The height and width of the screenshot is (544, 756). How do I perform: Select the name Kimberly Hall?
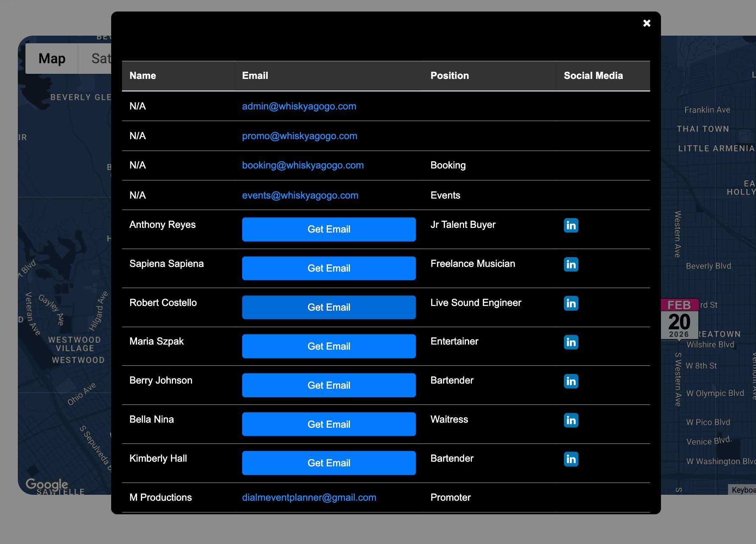click(158, 458)
